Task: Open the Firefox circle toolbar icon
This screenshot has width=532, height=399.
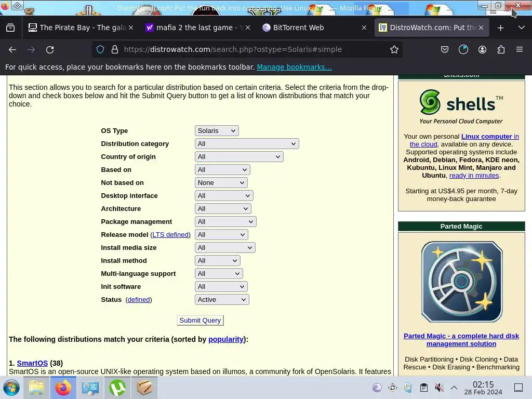Action: coord(463,49)
